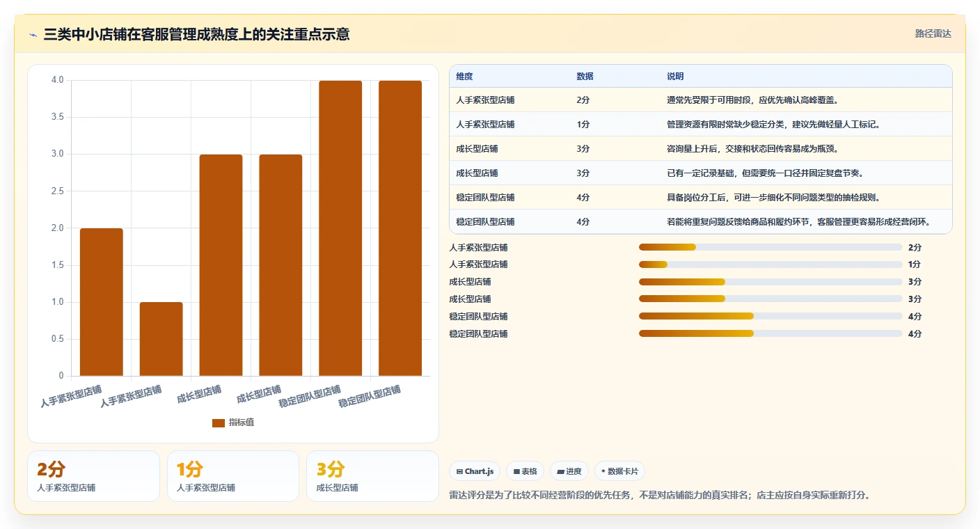Viewport: 980px width, 529px height.
Task: Click the Chart.js tag
Action: [475, 471]
